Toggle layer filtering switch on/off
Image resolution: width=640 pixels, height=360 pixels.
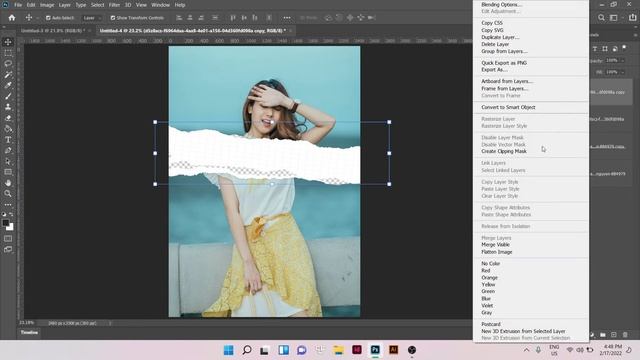pyautogui.click(x=624, y=48)
